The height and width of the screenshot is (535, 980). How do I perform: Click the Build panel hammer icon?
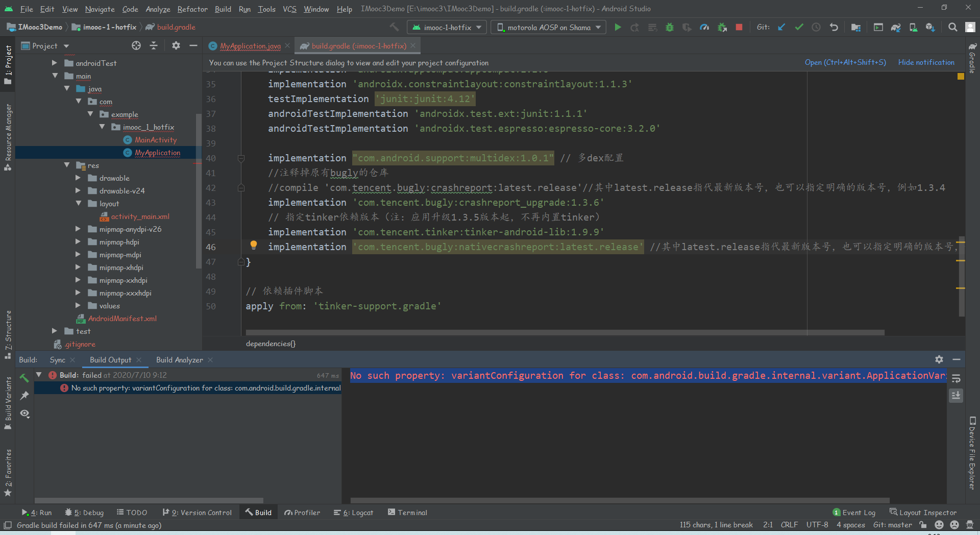click(24, 378)
